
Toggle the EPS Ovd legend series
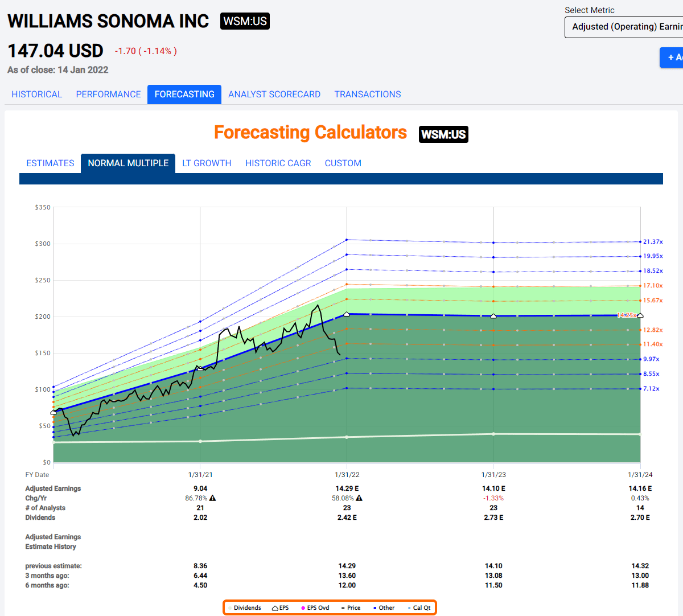(315, 608)
